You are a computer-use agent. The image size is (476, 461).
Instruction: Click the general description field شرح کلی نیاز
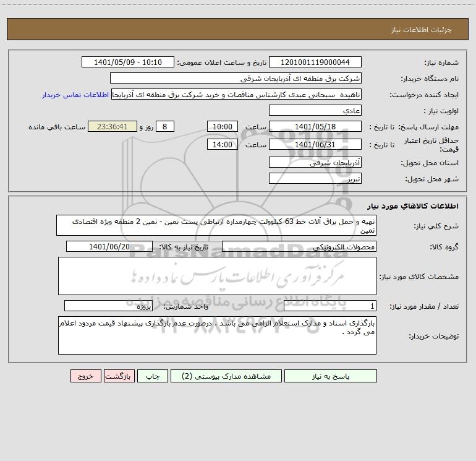(216, 225)
